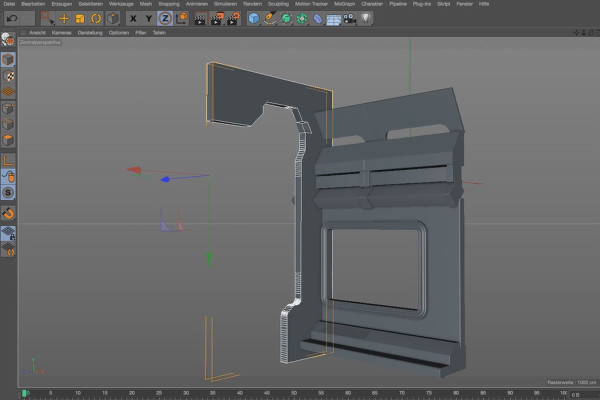Open the Snapping menu
The image size is (600, 400).
169,4
